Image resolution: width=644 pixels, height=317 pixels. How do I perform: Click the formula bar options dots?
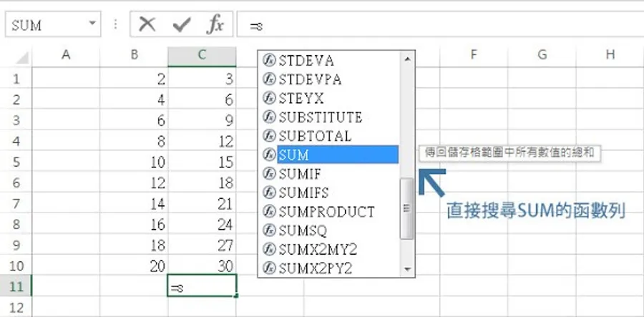[x=115, y=24]
